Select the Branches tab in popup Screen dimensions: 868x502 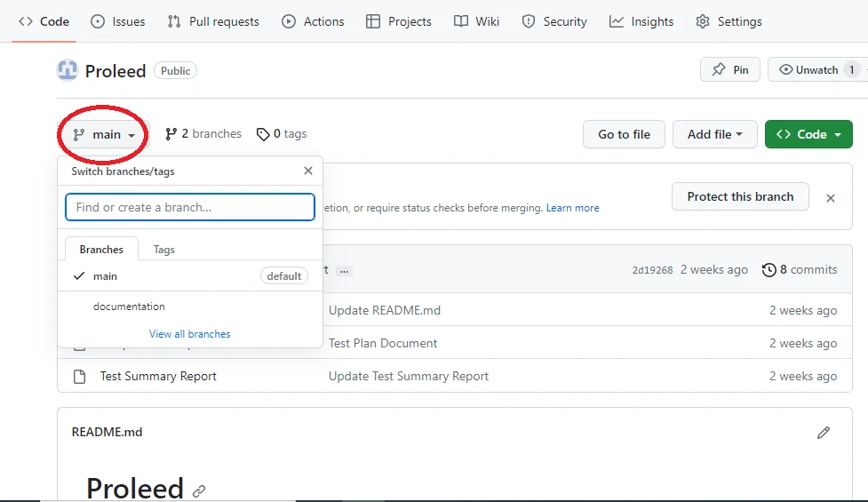coord(101,249)
